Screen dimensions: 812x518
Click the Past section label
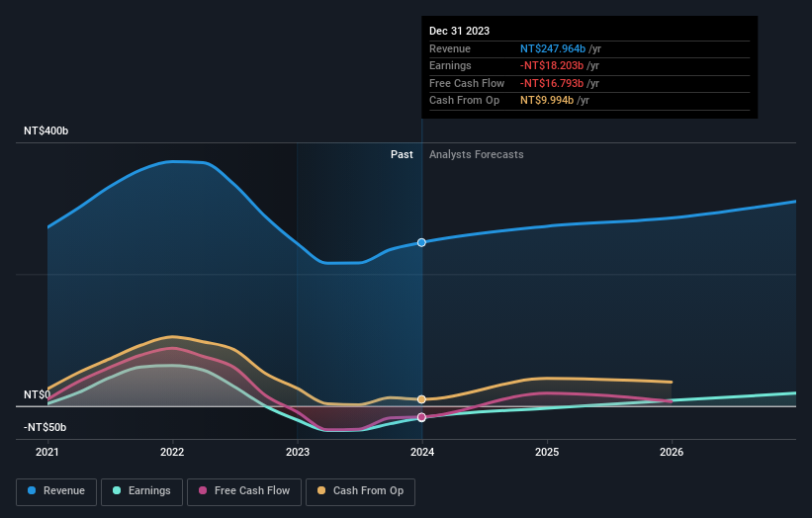tap(402, 154)
